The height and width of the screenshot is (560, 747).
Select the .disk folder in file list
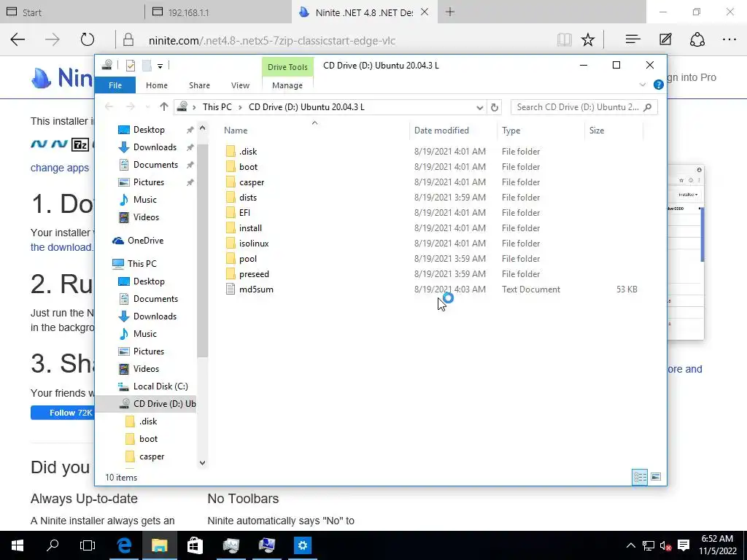[x=248, y=152]
